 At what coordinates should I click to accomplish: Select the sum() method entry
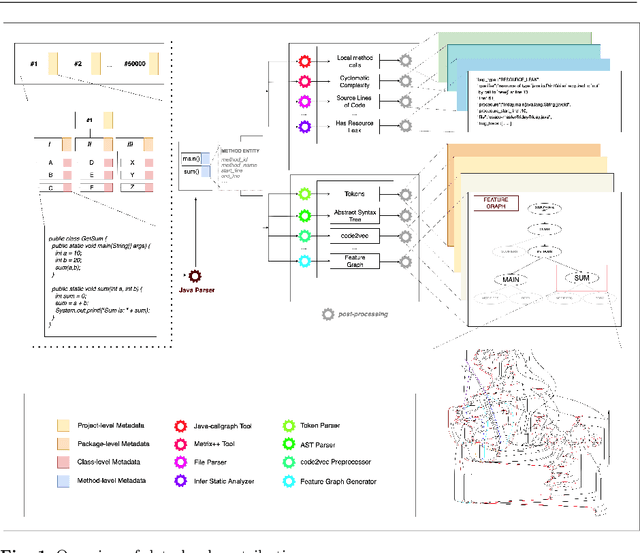[x=190, y=172]
